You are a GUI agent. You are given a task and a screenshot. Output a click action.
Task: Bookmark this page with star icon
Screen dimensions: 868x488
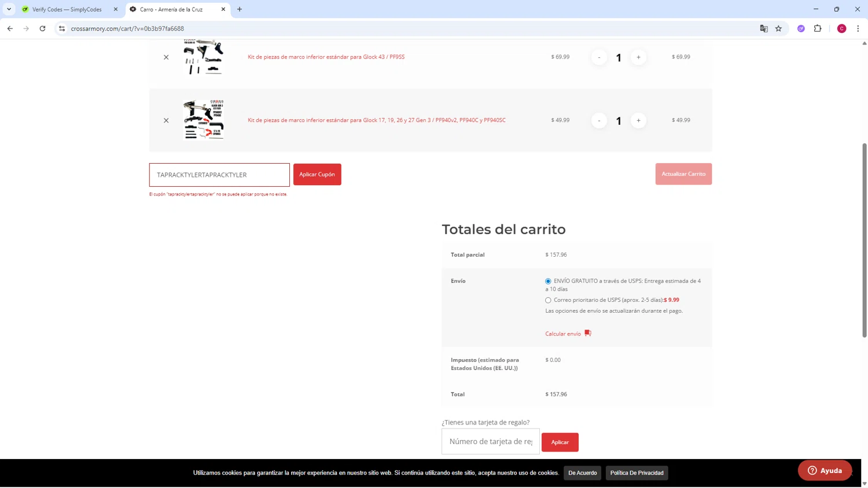(x=778, y=28)
